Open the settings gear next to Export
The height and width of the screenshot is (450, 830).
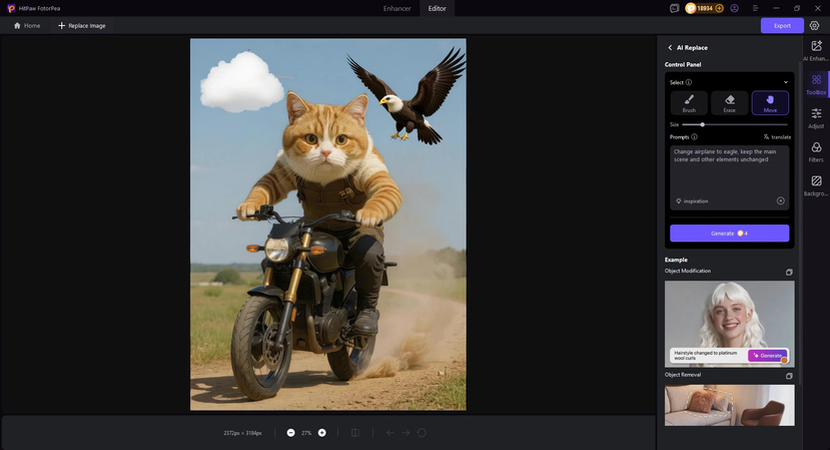pos(815,25)
